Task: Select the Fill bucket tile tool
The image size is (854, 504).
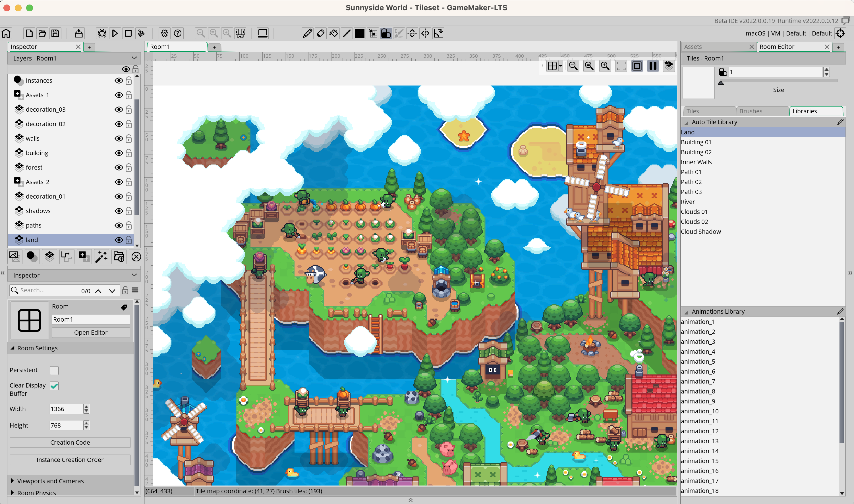Action: pos(334,33)
